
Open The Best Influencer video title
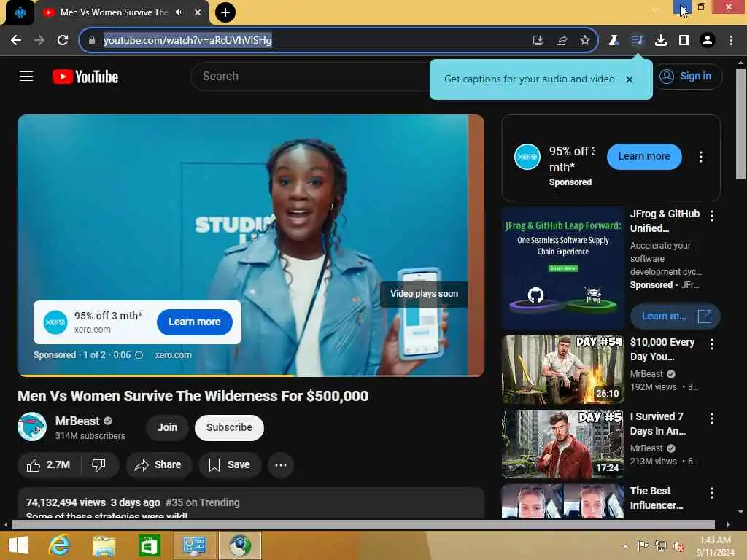point(657,498)
